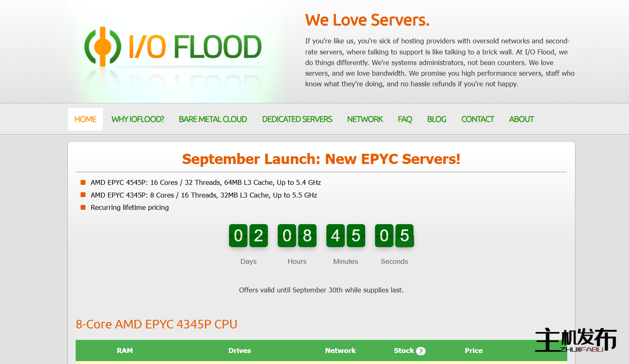The image size is (629, 364).
Task: Open the About page
Action: tap(521, 119)
